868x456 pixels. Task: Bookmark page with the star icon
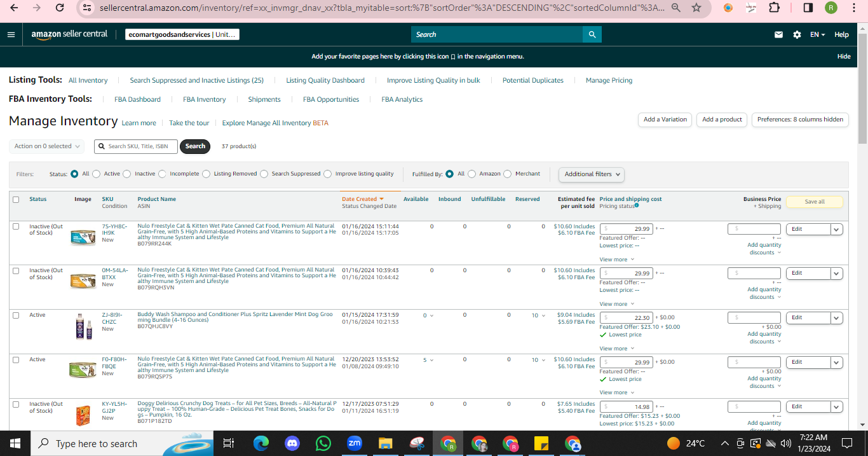(x=696, y=8)
